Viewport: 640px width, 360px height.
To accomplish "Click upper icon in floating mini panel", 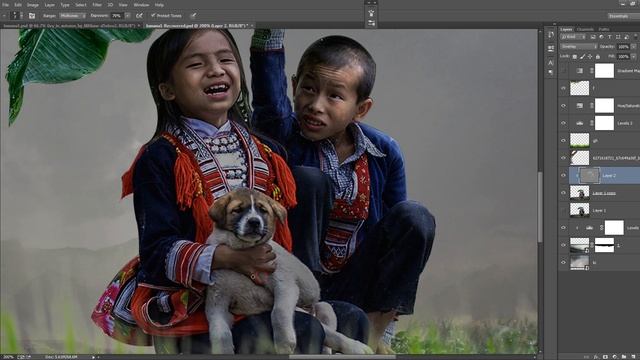I will coord(371,13).
